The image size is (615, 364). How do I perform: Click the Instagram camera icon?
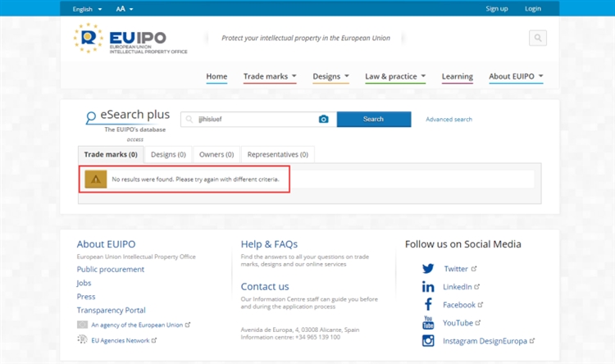[428, 340]
